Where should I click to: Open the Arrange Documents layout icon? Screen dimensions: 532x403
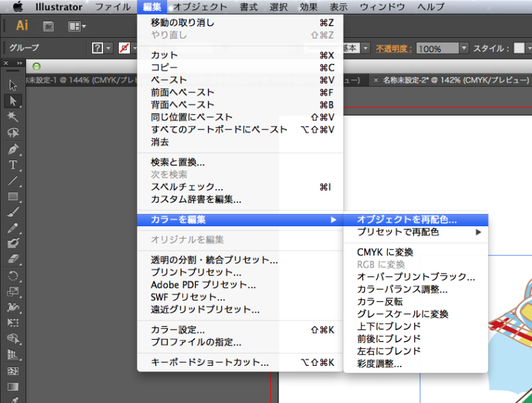[77, 27]
